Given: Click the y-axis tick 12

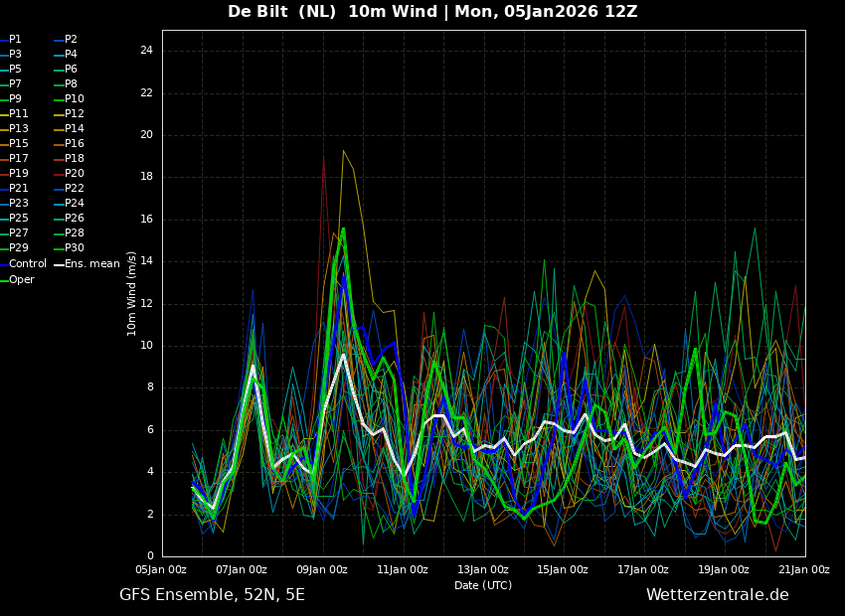Looking at the screenshot, I should pyautogui.click(x=146, y=304).
